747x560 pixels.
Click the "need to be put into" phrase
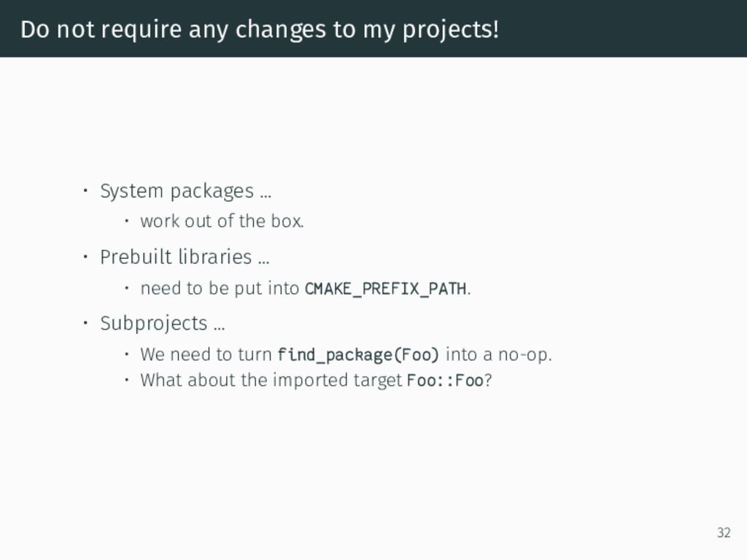[x=220, y=289]
